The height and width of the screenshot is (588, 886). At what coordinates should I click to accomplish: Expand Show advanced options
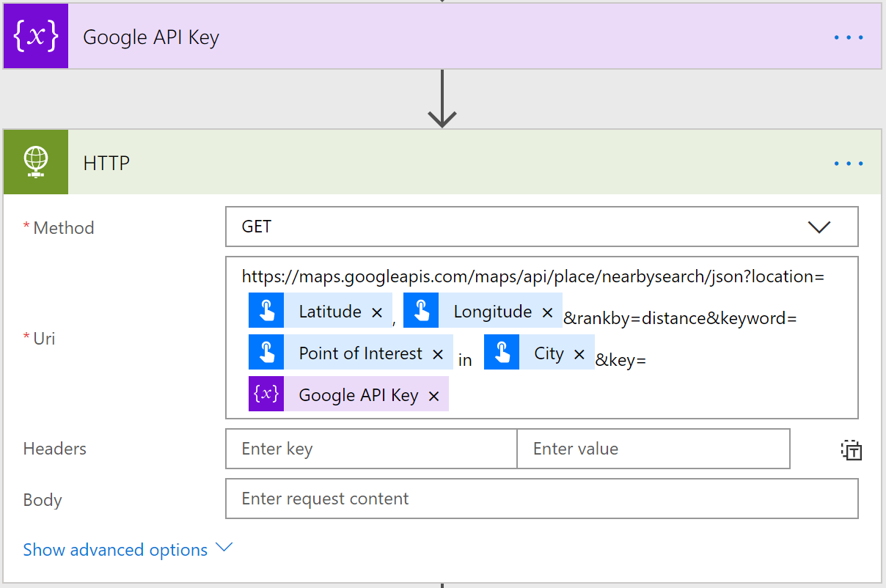128,549
